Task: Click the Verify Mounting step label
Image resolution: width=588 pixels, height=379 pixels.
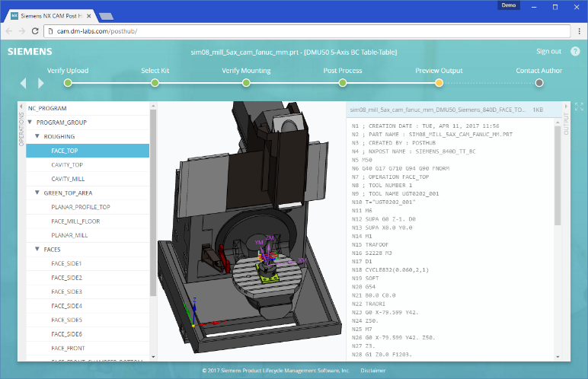Action: click(x=246, y=71)
